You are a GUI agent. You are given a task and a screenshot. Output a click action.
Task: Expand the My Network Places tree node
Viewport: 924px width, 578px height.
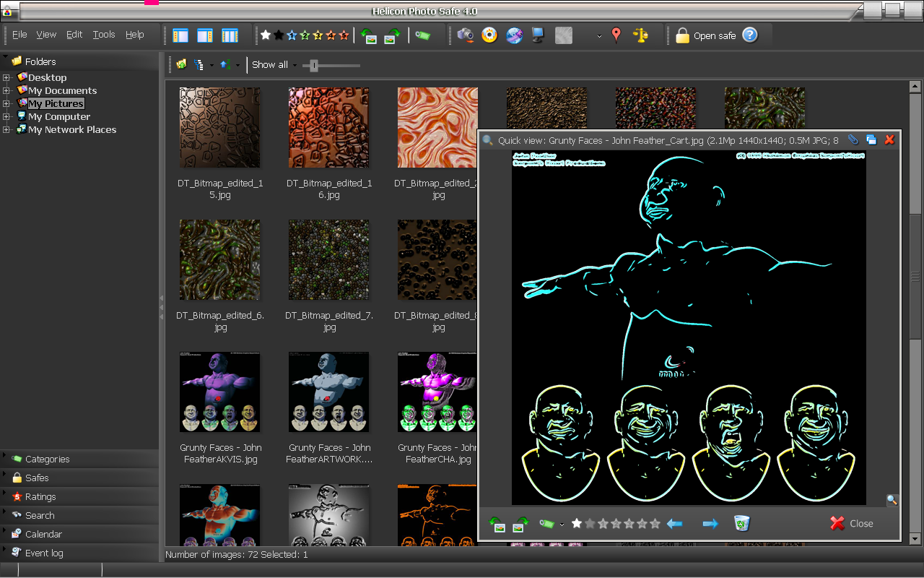coord(6,130)
